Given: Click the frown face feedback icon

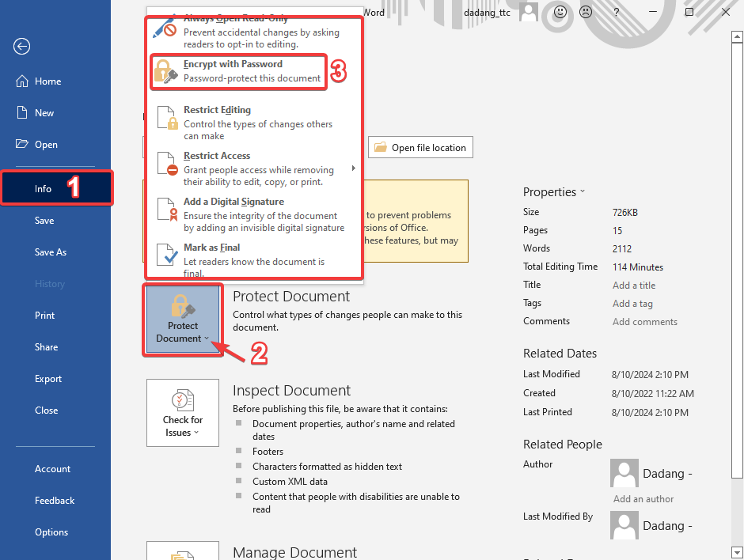Looking at the screenshot, I should [x=585, y=12].
